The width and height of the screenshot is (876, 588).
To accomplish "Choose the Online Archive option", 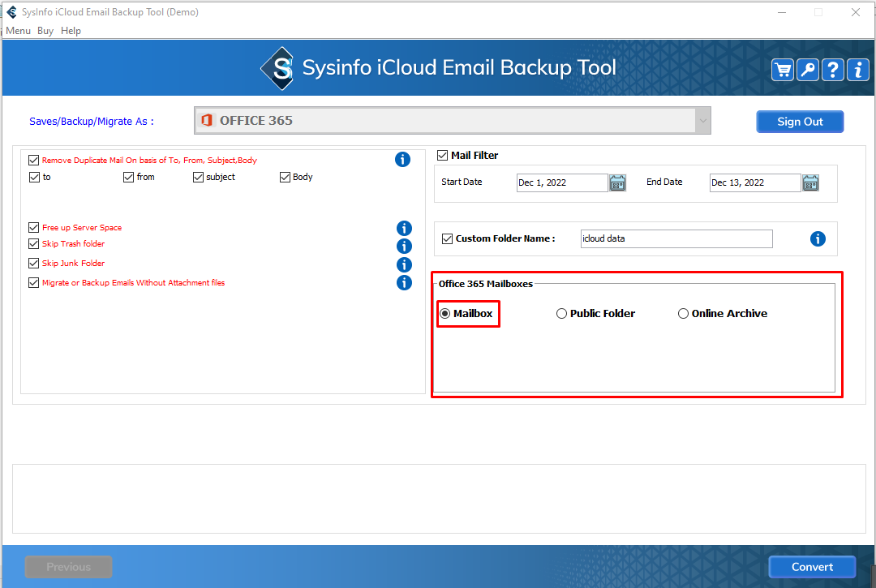I will click(x=683, y=314).
